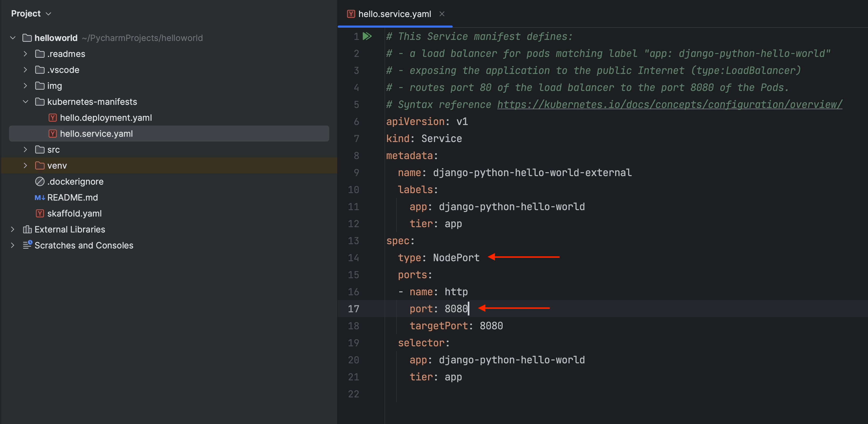Click the Scratches and Consoles icon
The width and height of the screenshot is (868, 424).
pyautogui.click(x=27, y=245)
